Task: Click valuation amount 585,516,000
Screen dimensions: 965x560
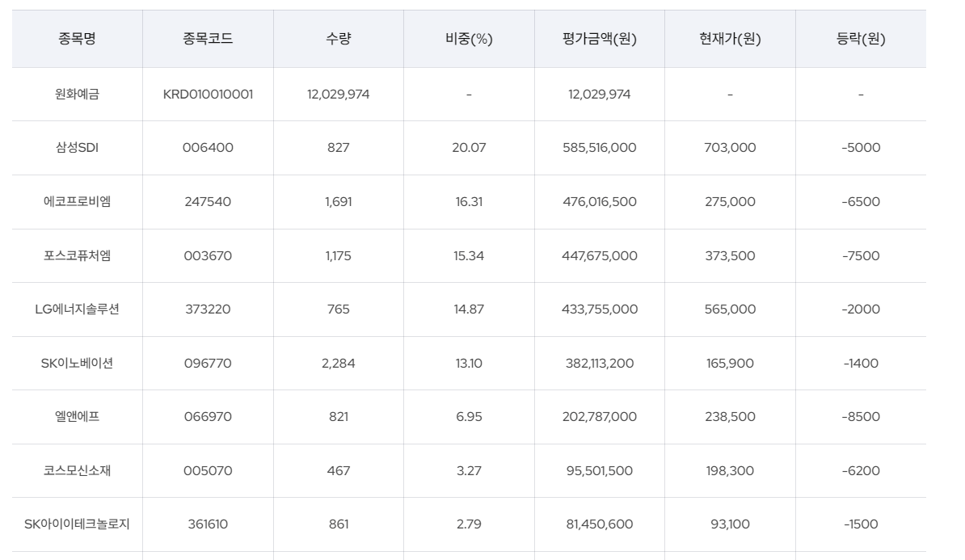Action: click(x=600, y=148)
